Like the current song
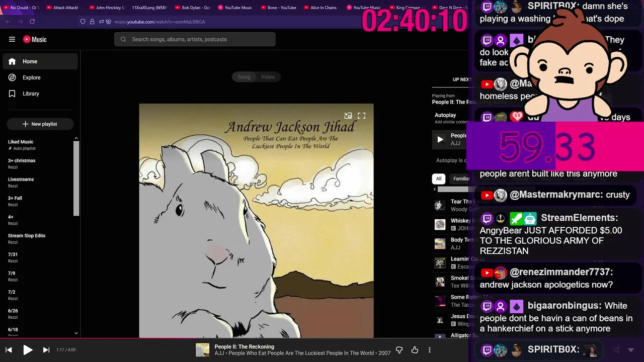Image resolution: width=644 pixels, height=362 pixels. coord(415,350)
